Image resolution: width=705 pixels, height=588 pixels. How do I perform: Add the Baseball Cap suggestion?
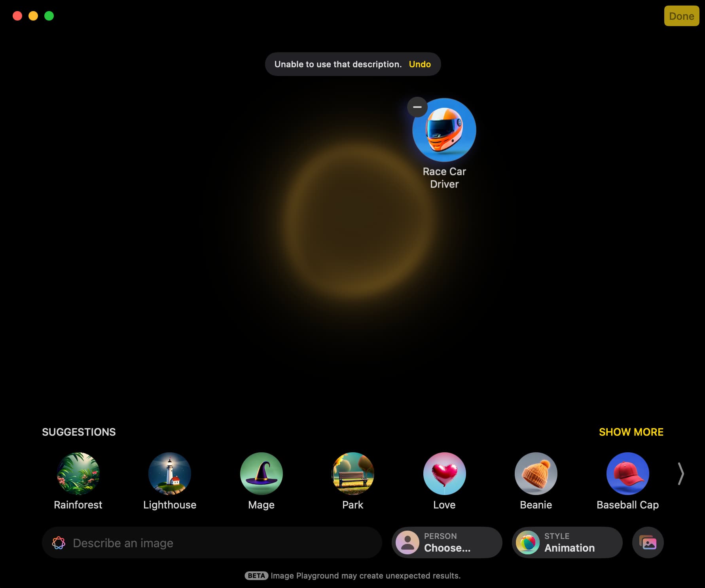pyautogui.click(x=628, y=474)
